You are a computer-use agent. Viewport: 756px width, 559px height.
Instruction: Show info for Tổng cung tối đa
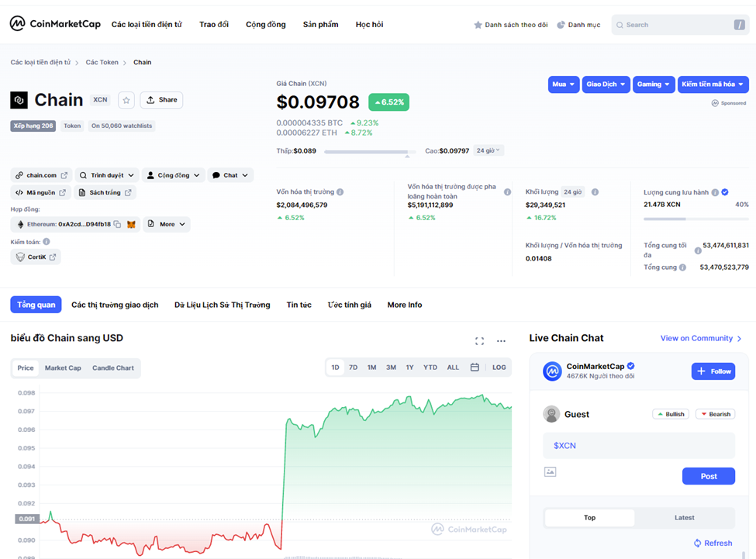click(698, 250)
